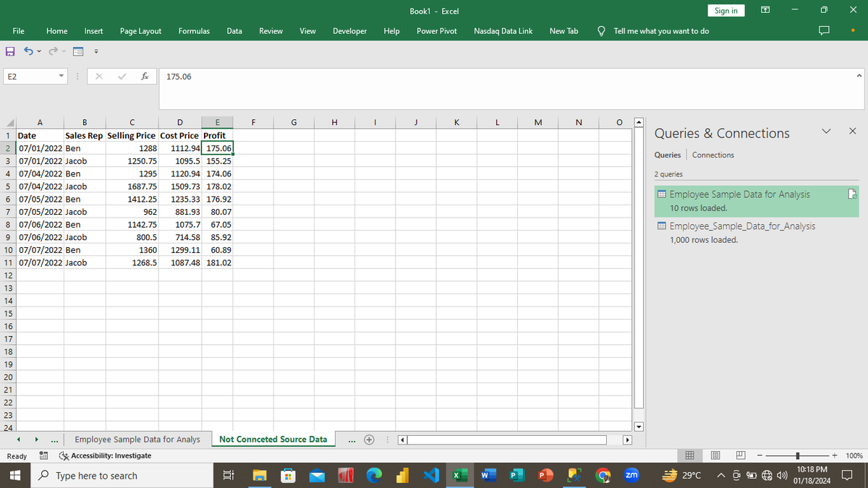This screenshot has height=488, width=868.
Task: Click the Redo arrow icon
Action: 52,51
